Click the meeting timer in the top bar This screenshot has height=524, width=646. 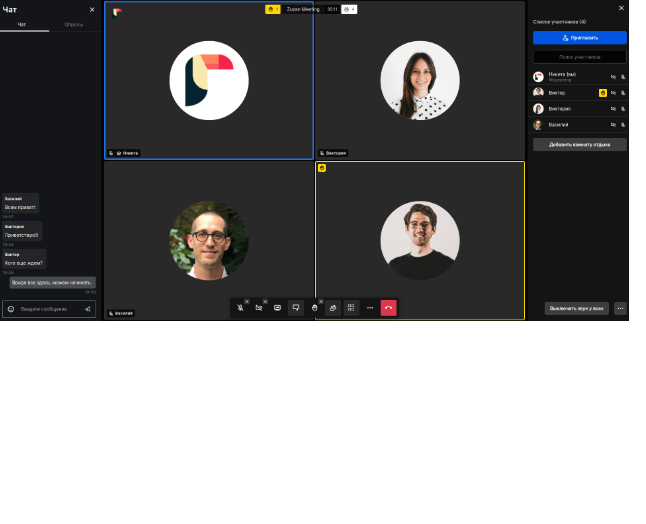coord(332,9)
